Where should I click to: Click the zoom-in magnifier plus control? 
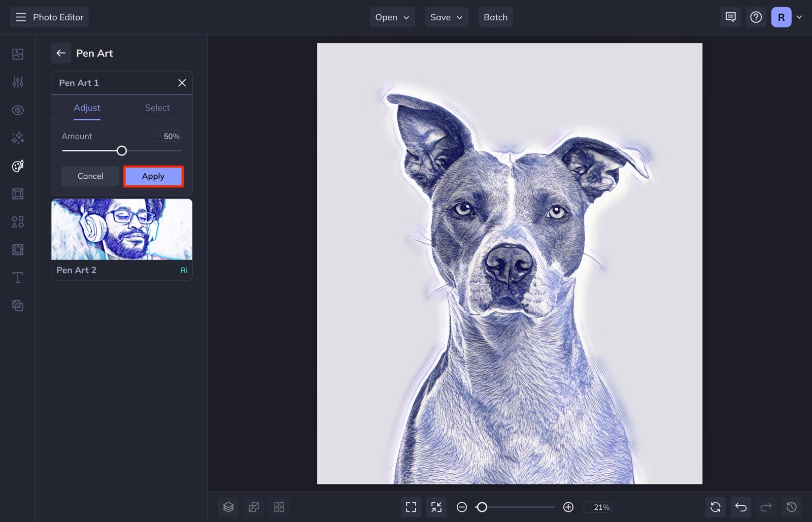click(x=568, y=507)
